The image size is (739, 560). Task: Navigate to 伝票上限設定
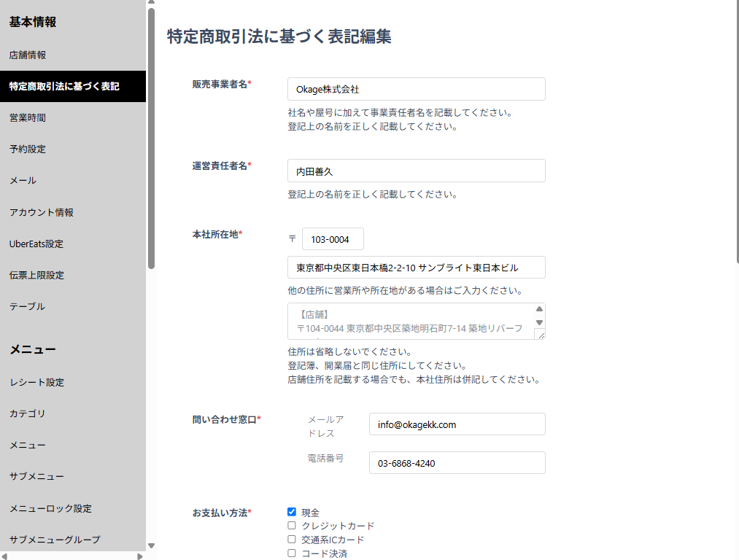[x=36, y=275]
